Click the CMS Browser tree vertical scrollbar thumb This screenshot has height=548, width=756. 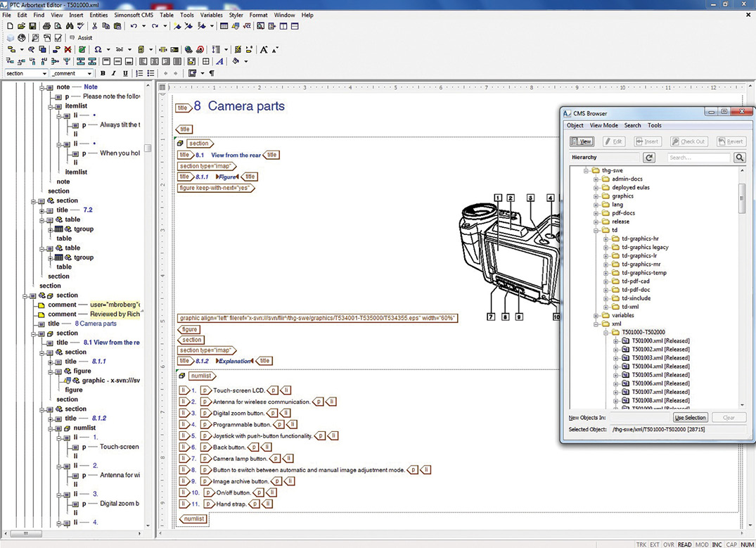742,198
